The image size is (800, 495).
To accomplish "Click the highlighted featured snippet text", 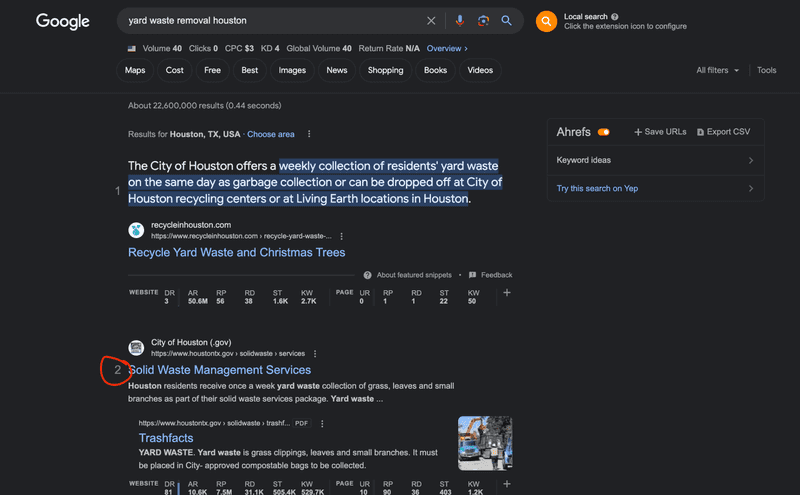I will coord(315,182).
